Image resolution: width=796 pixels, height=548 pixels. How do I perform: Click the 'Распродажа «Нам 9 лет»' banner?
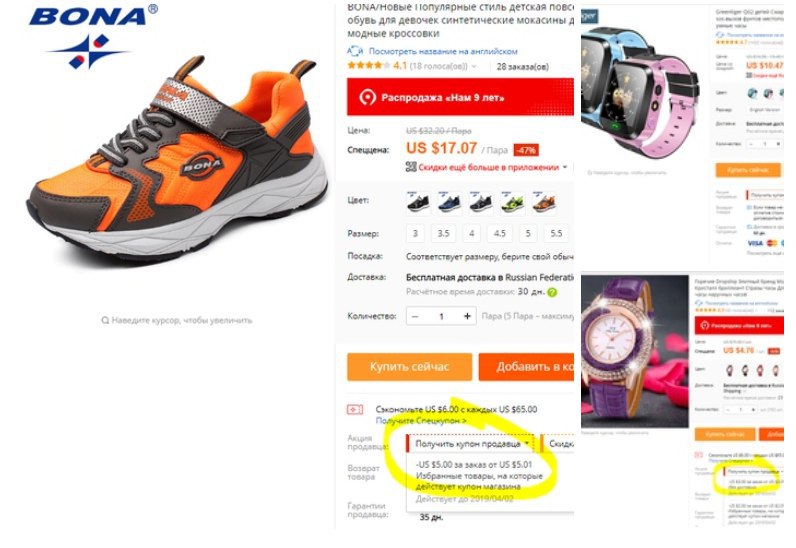tap(460, 97)
